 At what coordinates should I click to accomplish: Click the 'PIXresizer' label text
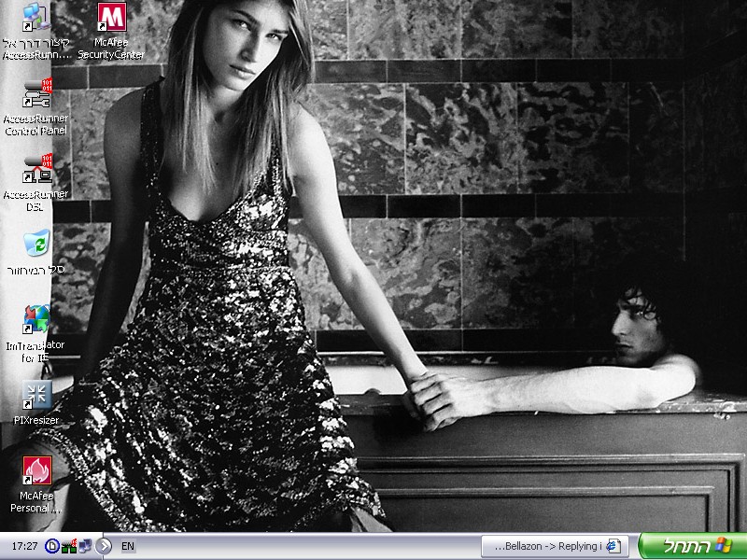(36, 420)
